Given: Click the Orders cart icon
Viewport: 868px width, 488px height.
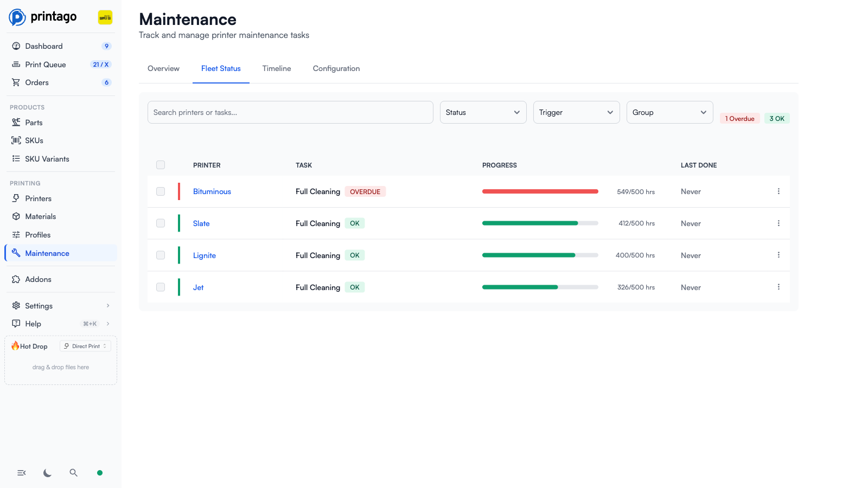Looking at the screenshot, I should (x=16, y=82).
